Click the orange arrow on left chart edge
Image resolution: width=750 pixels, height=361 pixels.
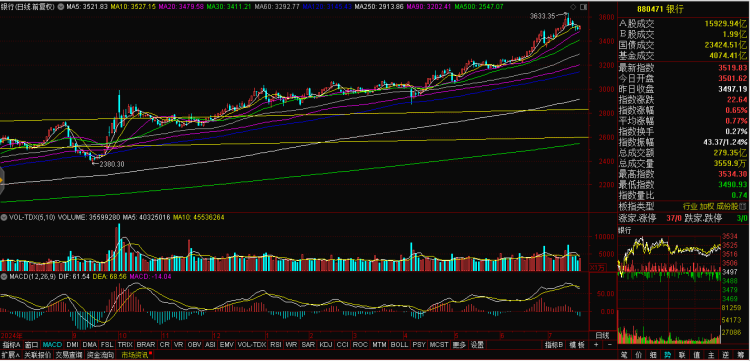(1, 181)
